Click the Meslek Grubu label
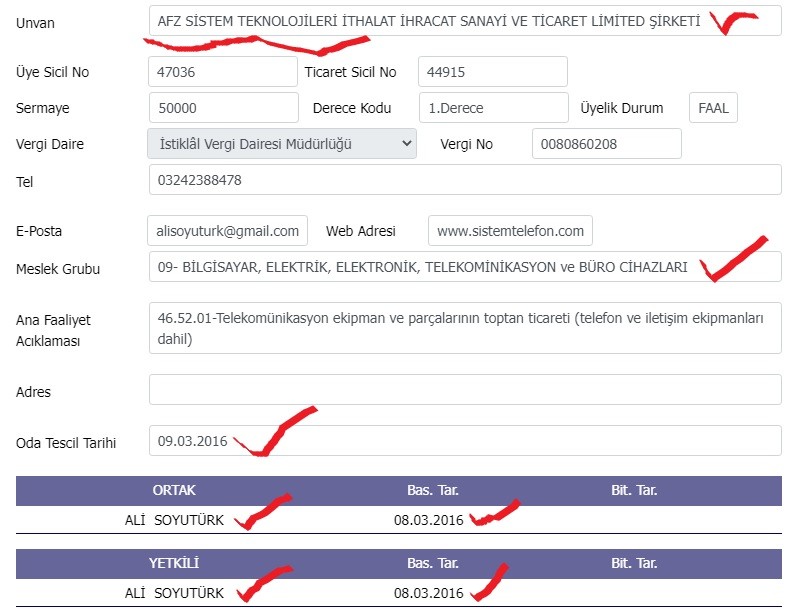This screenshot has height=609, width=787. [x=58, y=270]
